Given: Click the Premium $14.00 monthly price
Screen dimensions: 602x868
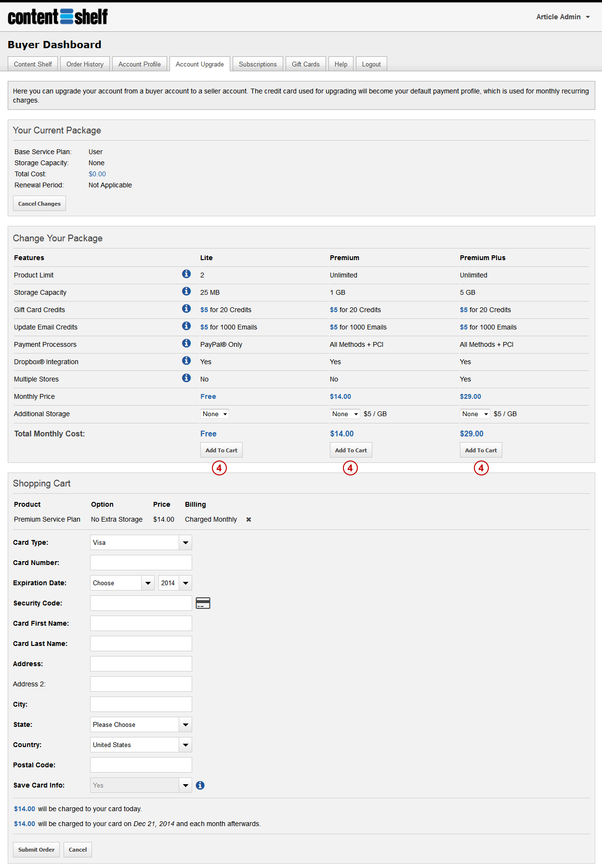Looking at the screenshot, I should (x=340, y=396).
